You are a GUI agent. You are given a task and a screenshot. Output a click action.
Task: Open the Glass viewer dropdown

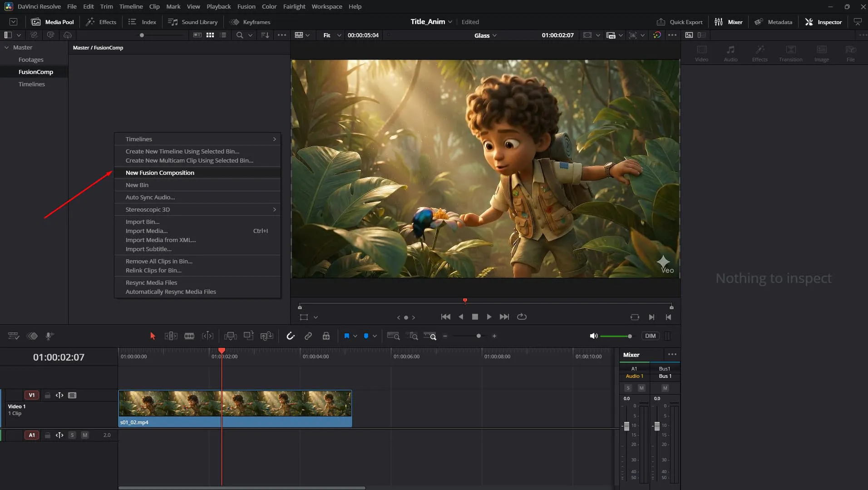pos(485,35)
